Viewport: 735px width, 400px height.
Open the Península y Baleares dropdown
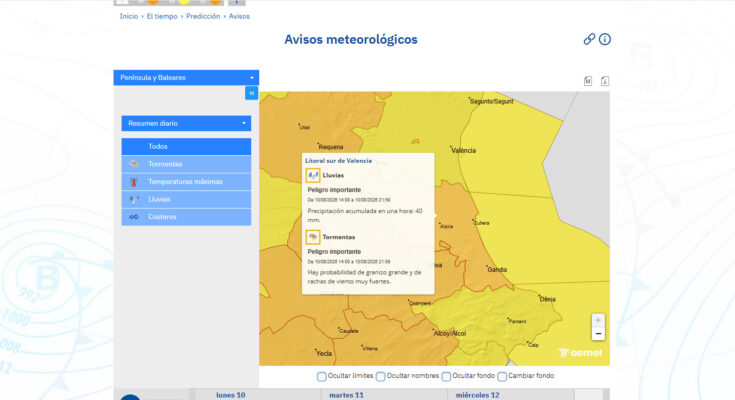[x=186, y=77]
